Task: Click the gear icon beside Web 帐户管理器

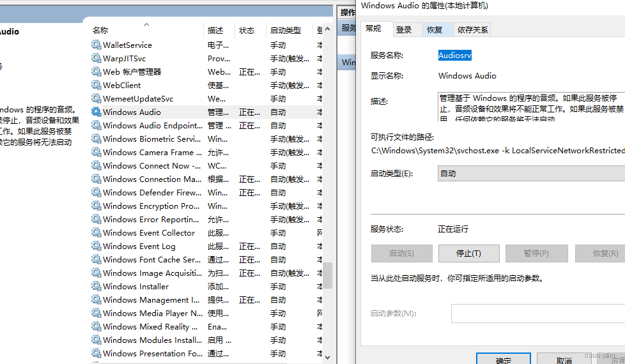Action: [96, 72]
